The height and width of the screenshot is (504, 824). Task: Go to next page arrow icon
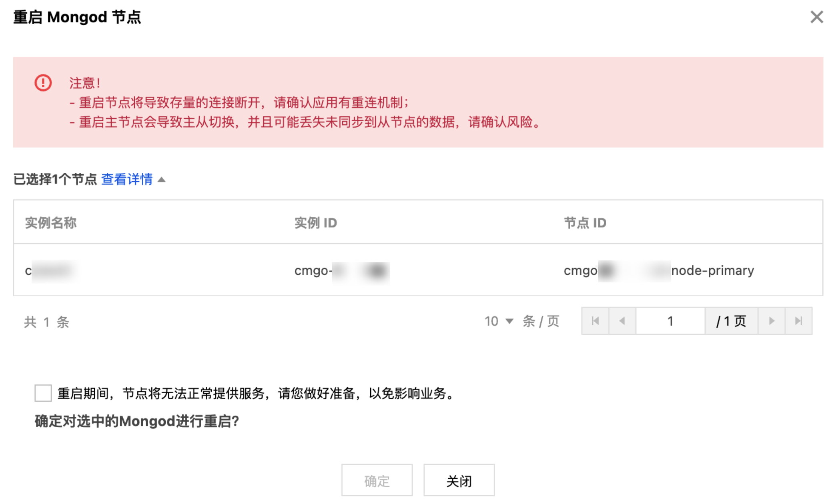point(771,321)
